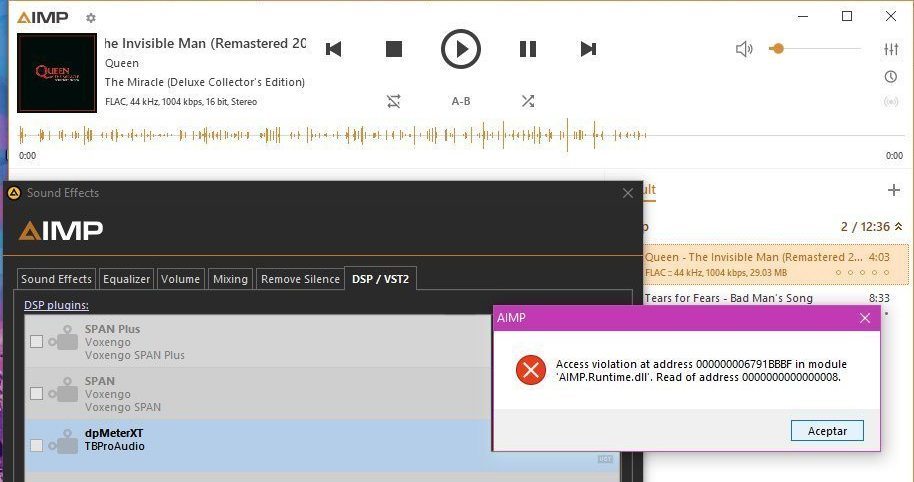Click album name The Miracle Deluxe Edition
The height and width of the screenshot is (482, 914).
(205, 82)
